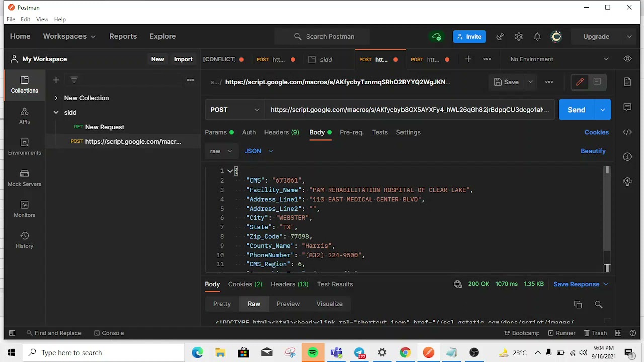This screenshot has width=644, height=362.
Task: Open the Upgrade dropdown arrow
Action: tap(629, 36)
